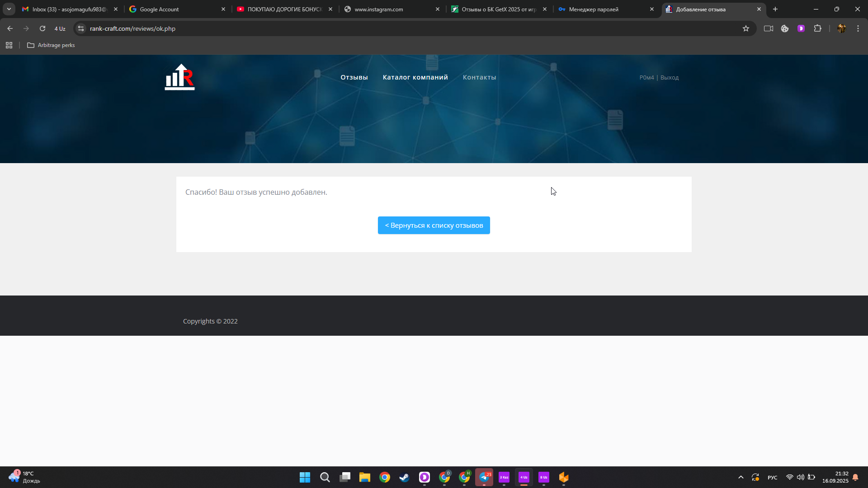Screen dimensions: 868x488
Task: Open the Отзывы menu item
Action: point(354,77)
